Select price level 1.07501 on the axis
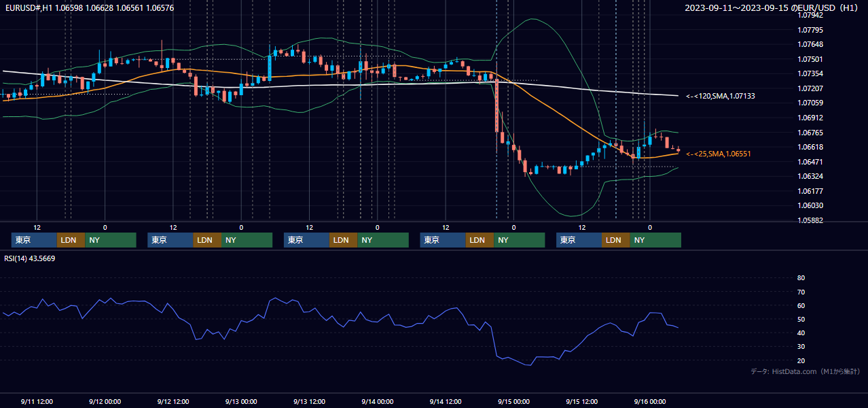This screenshot has width=868, height=408. click(x=810, y=59)
